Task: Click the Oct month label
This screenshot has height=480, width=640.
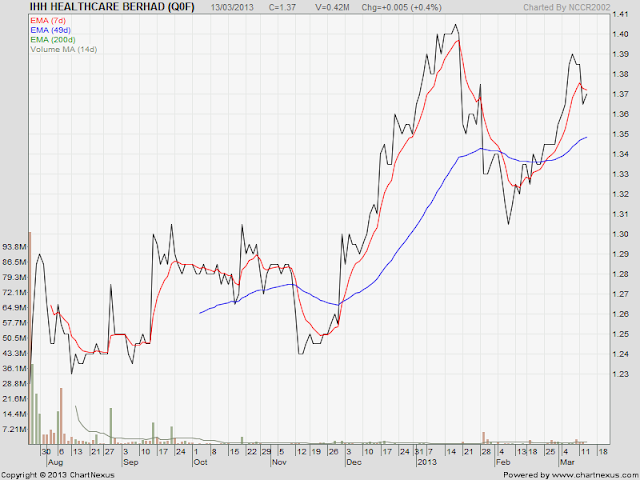Action: (x=200, y=462)
